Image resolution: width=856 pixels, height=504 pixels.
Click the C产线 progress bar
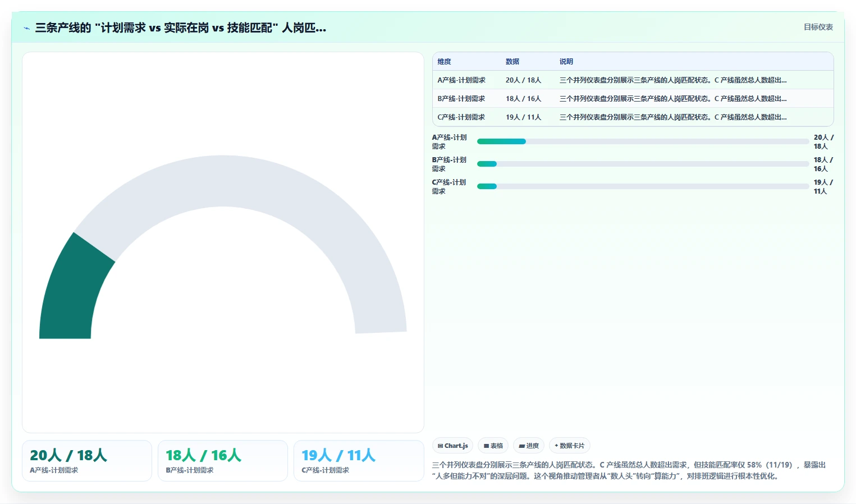(643, 186)
